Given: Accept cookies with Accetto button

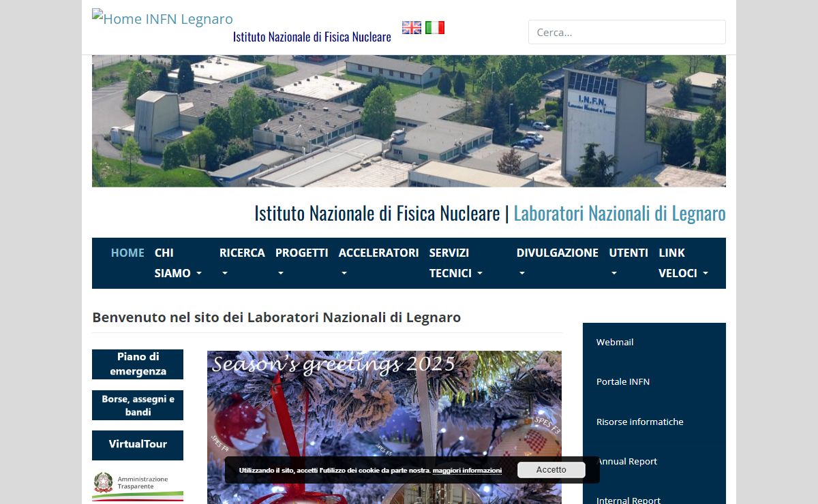Looking at the screenshot, I should click(x=551, y=470).
